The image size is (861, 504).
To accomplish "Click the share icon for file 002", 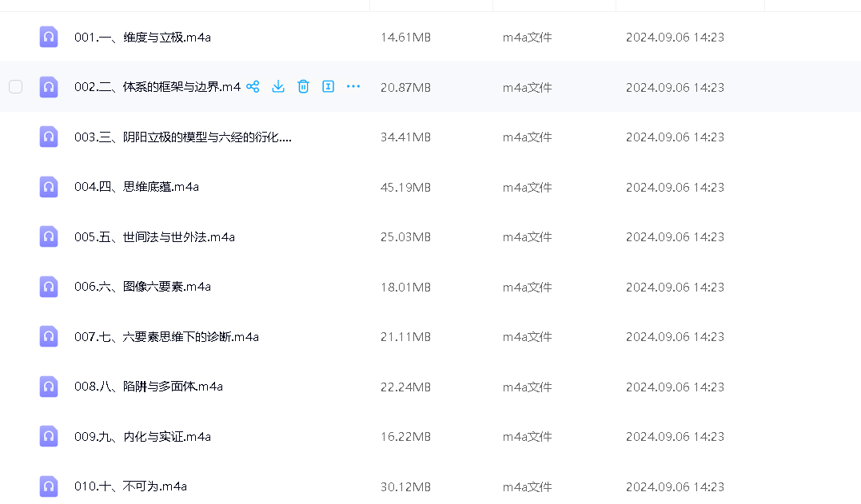I will point(253,87).
